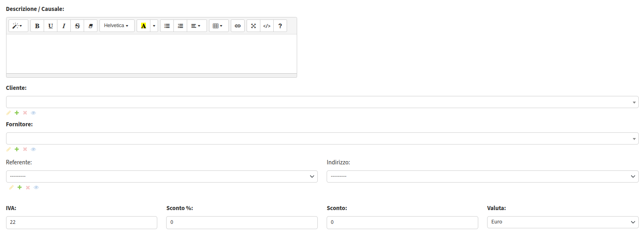
Task: Open the Helvetica font family dropdown
Action: click(x=117, y=26)
